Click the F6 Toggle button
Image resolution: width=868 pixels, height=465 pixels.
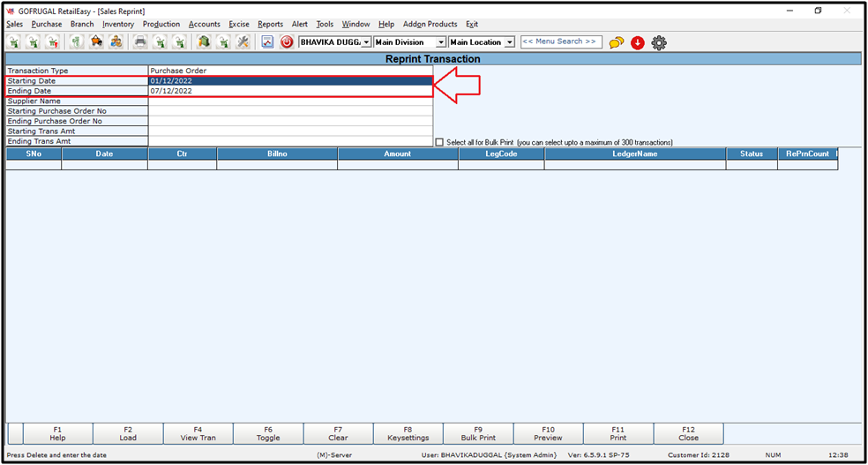[268, 433]
